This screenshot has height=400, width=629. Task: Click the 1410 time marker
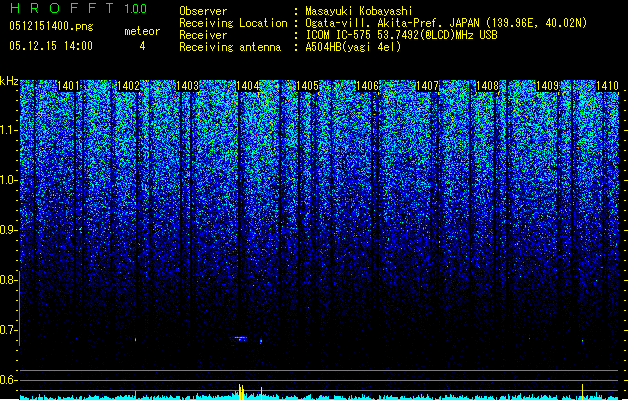607,86
